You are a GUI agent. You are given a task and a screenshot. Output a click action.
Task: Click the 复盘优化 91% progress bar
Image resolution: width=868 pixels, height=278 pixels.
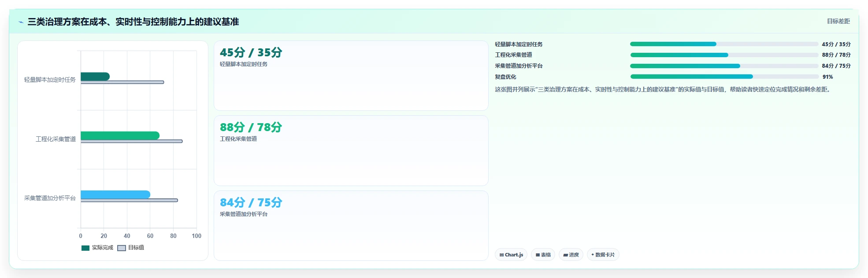[724, 77]
